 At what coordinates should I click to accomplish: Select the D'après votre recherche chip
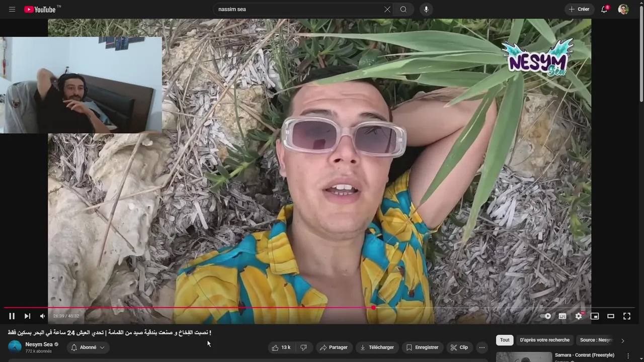pos(545,340)
